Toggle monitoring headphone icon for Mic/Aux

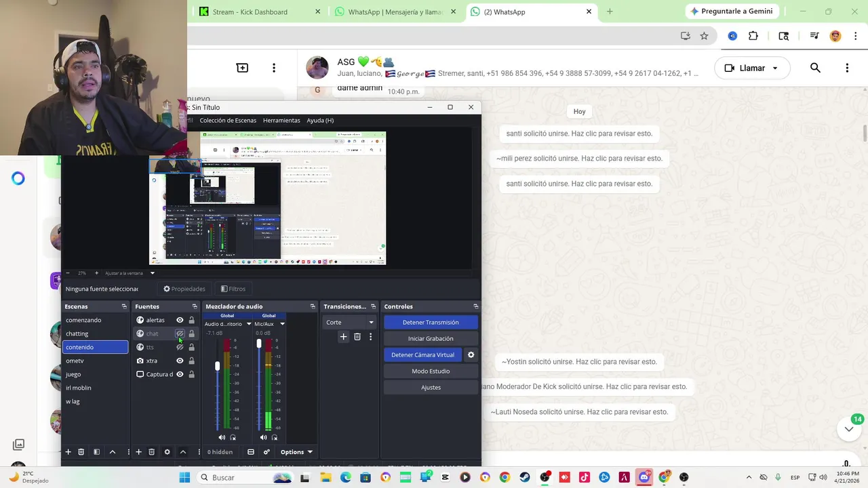[275, 437]
